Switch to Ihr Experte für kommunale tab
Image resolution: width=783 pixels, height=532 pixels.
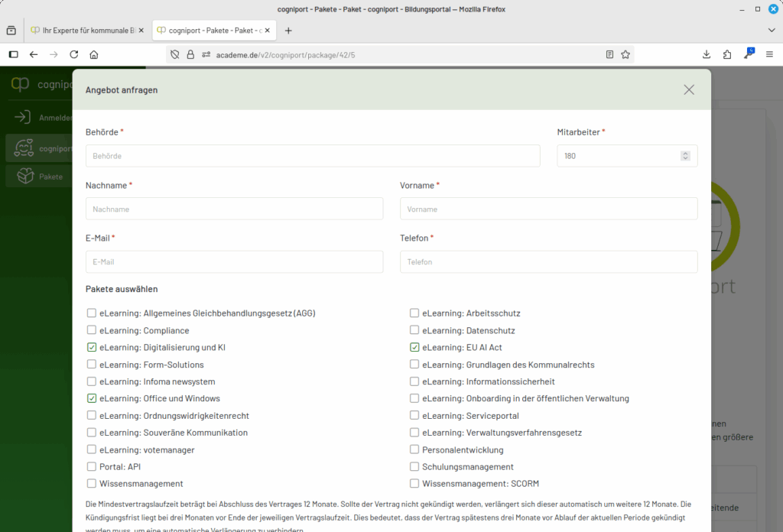[x=84, y=31]
